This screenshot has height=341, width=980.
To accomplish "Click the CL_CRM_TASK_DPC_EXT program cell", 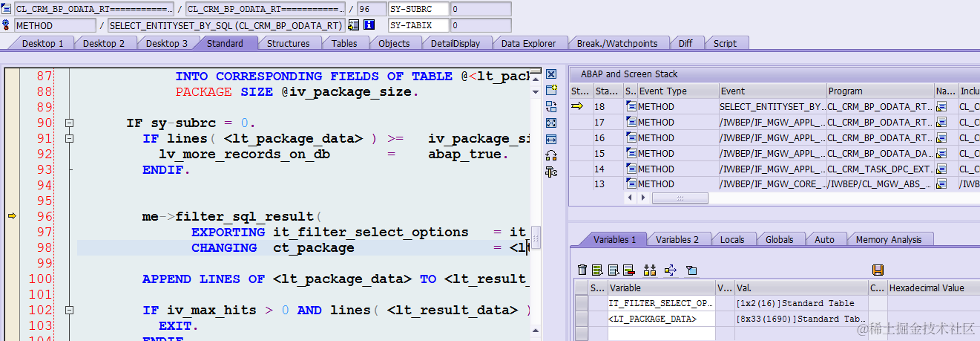I will click(880, 169).
